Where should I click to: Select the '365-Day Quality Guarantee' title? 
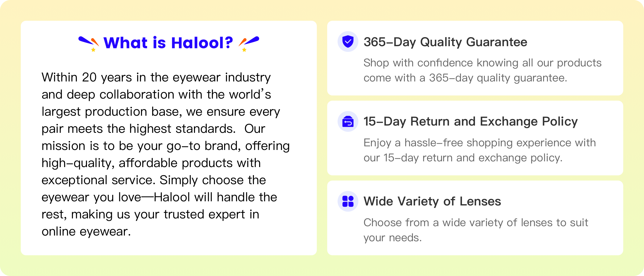pyautogui.click(x=445, y=42)
